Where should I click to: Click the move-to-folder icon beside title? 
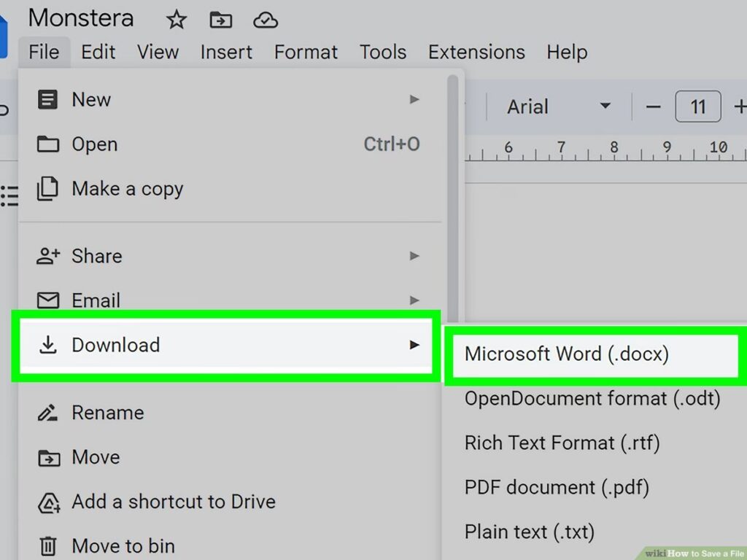point(220,20)
